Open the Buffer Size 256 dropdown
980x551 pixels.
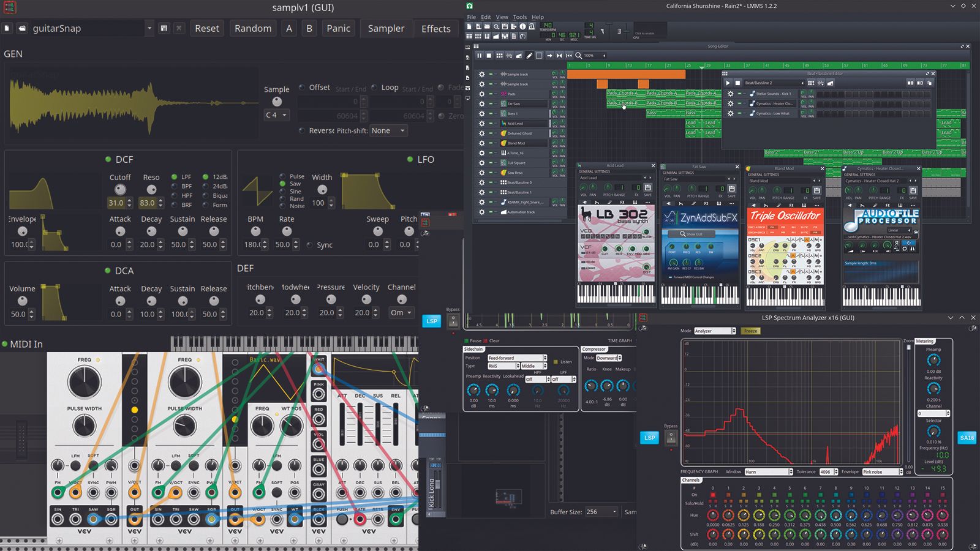(x=601, y=512)
